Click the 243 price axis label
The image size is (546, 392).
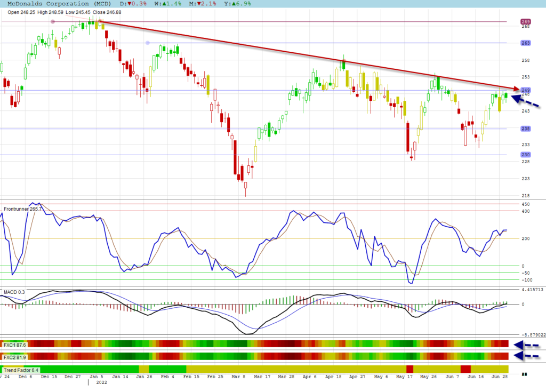click(525, 111)
